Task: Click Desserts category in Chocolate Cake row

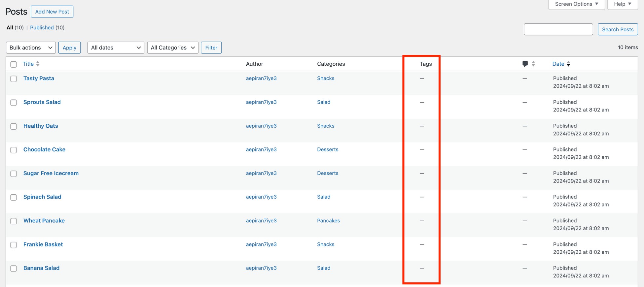Action: coord(328,149)
